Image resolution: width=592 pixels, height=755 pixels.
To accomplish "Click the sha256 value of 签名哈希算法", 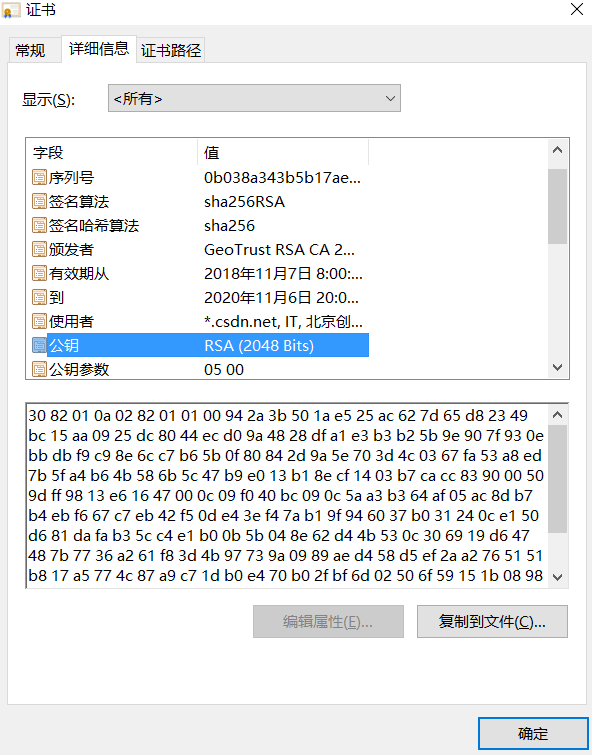I will point(229,226).
